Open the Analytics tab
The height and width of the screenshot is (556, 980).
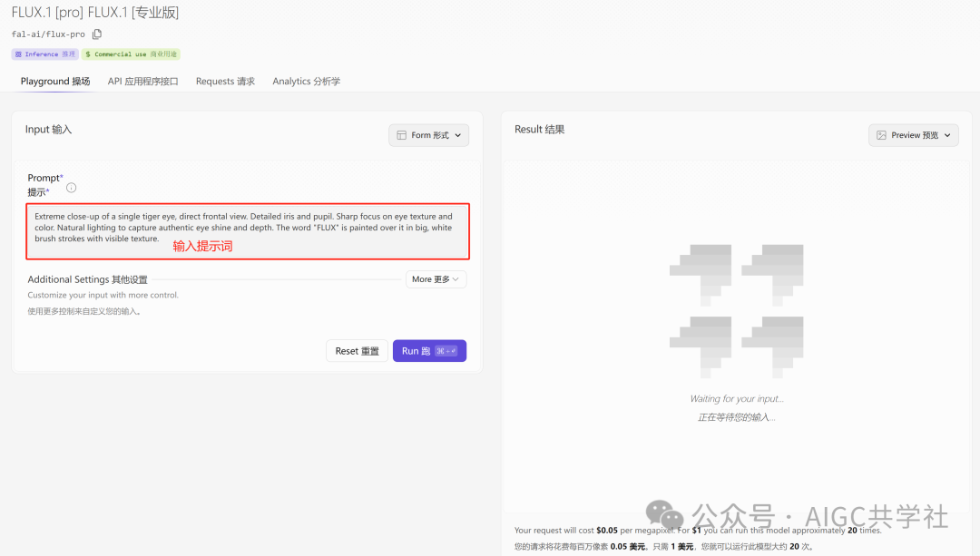pyautogui.click(x=307, y=82)
